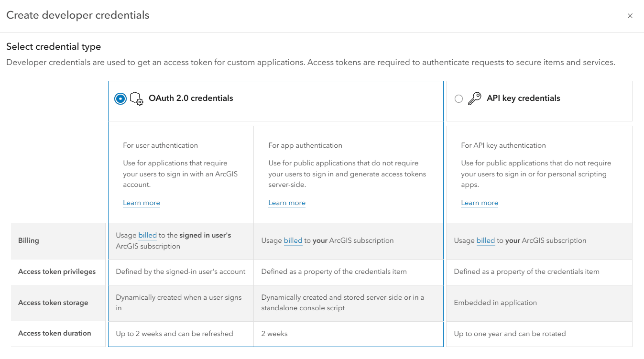Select the OAuth 2.0 credentials radio button
Viewport: 644px width, 359px height.
(120, 98)
